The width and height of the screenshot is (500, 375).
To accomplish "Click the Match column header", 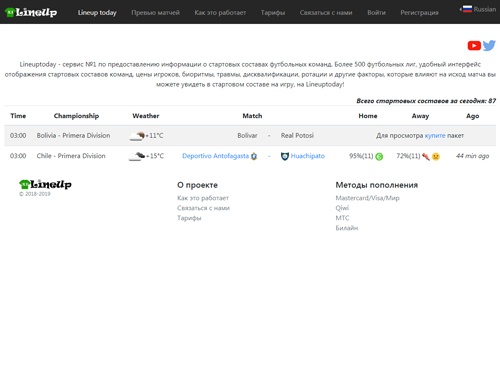I will [252, 116].
